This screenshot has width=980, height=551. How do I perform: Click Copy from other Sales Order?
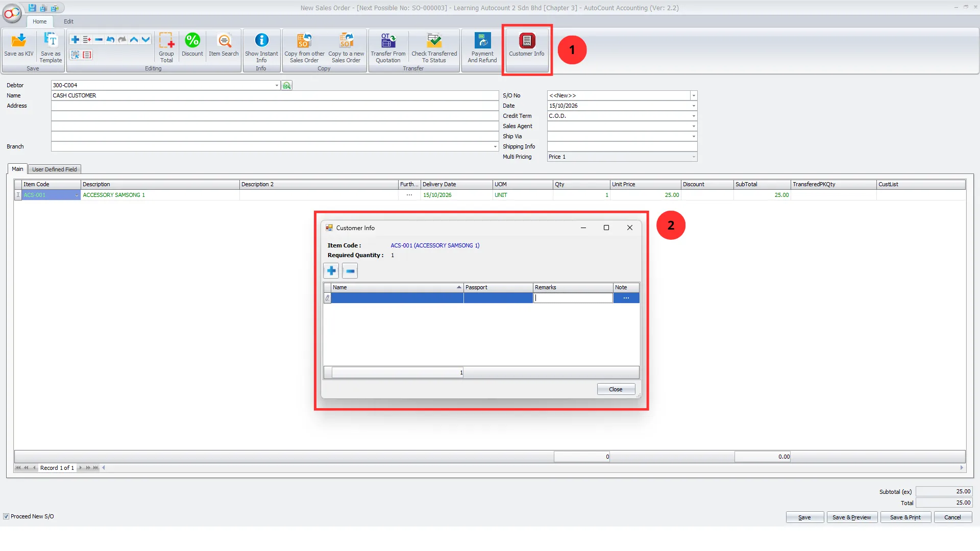(x=304, y=48)
